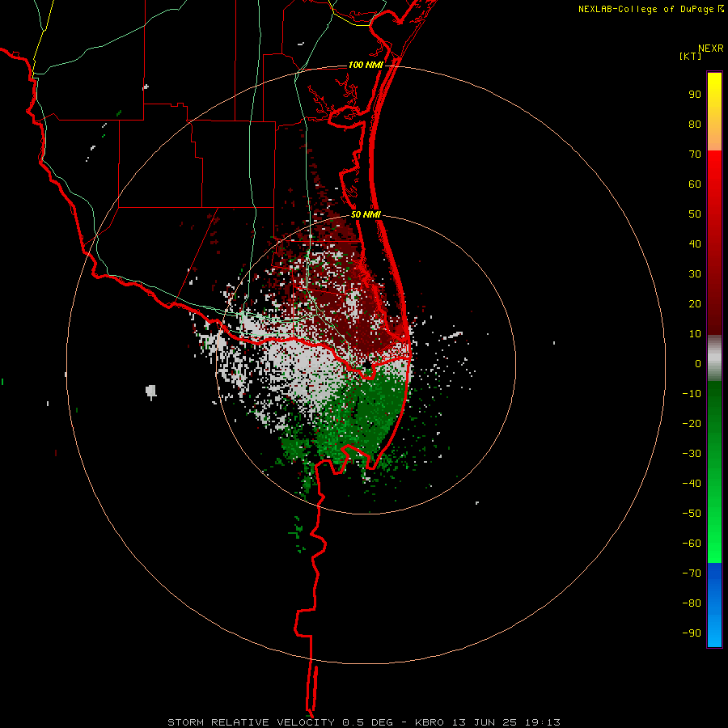
Task: Click the -40 value on the velocity scale
Action: pos(692,484)
